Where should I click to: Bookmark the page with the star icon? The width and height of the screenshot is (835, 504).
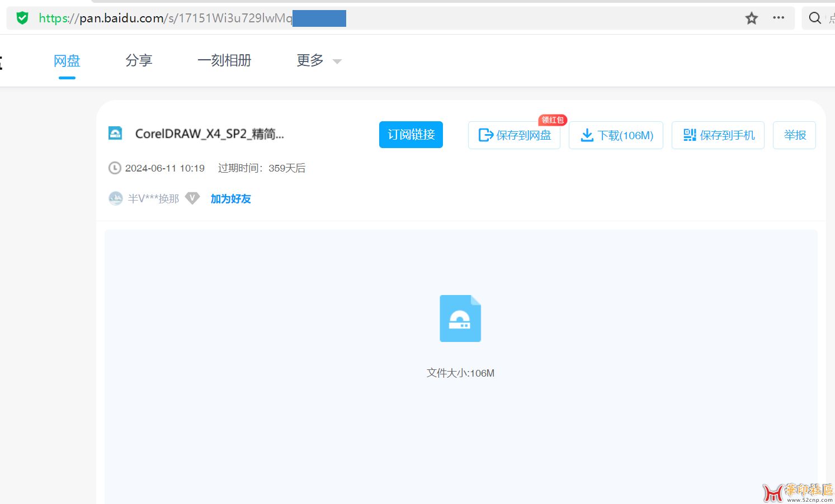tap(752, 18)
